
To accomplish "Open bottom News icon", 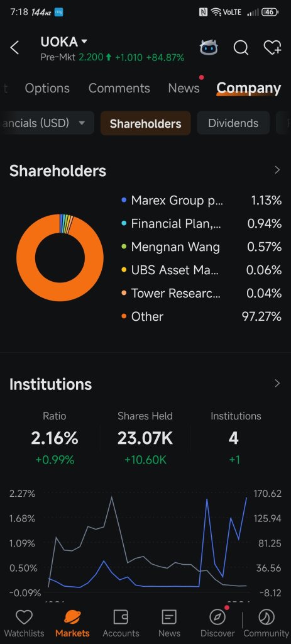I will (169, 623).
